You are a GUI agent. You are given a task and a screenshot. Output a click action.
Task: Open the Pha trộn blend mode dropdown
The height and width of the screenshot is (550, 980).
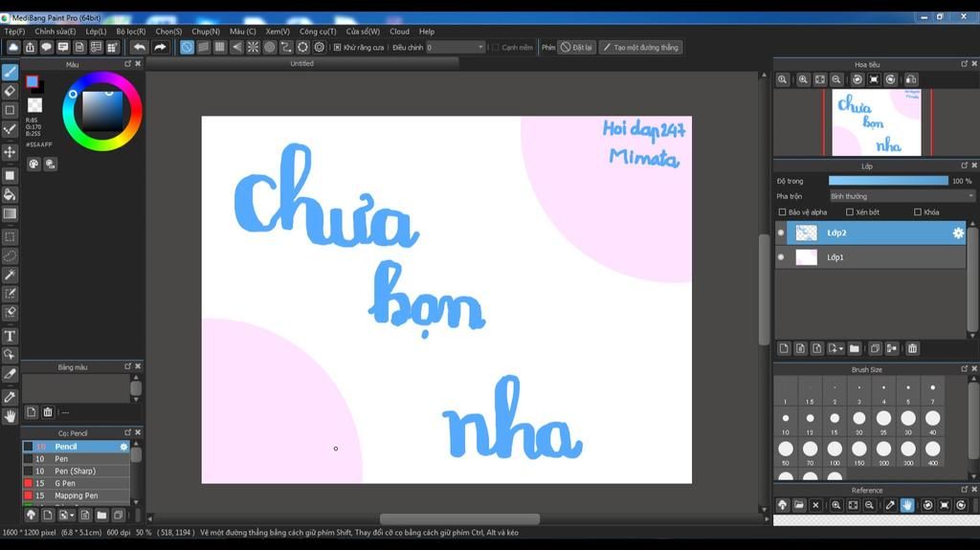point(902,196)
